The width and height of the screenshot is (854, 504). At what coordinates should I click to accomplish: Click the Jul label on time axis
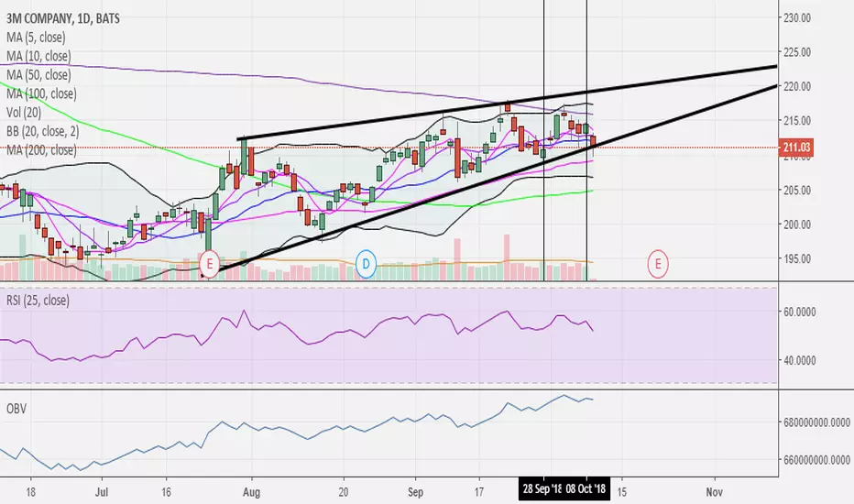point(102,492)
